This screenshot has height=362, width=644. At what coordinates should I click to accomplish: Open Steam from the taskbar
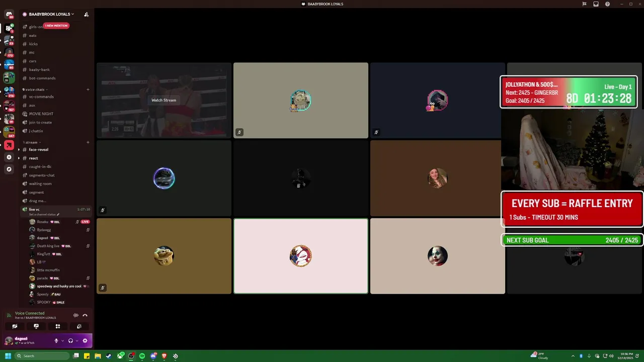[109, 356]
